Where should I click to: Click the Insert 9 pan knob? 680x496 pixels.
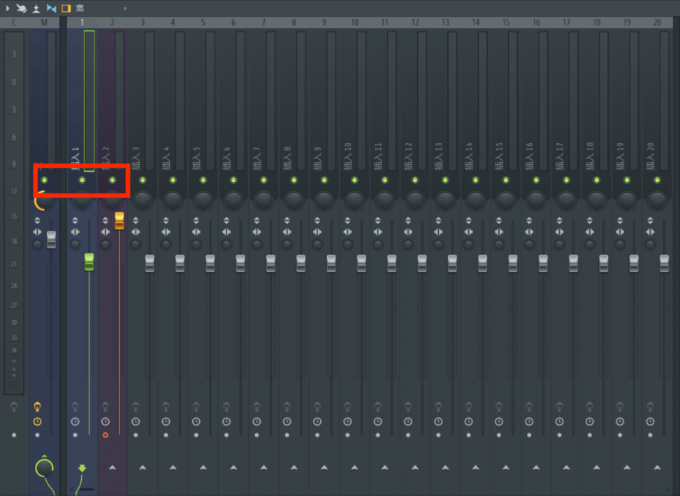click(324, 200)
